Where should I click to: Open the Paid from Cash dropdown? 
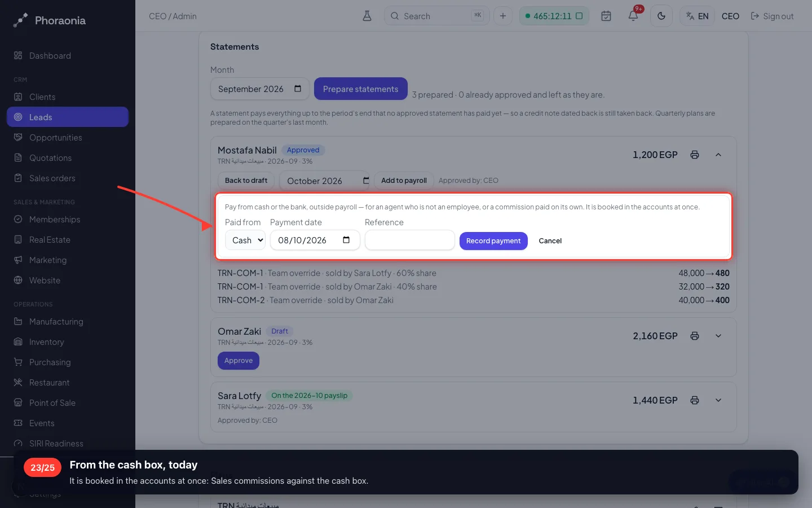click(x=245, y=240)
